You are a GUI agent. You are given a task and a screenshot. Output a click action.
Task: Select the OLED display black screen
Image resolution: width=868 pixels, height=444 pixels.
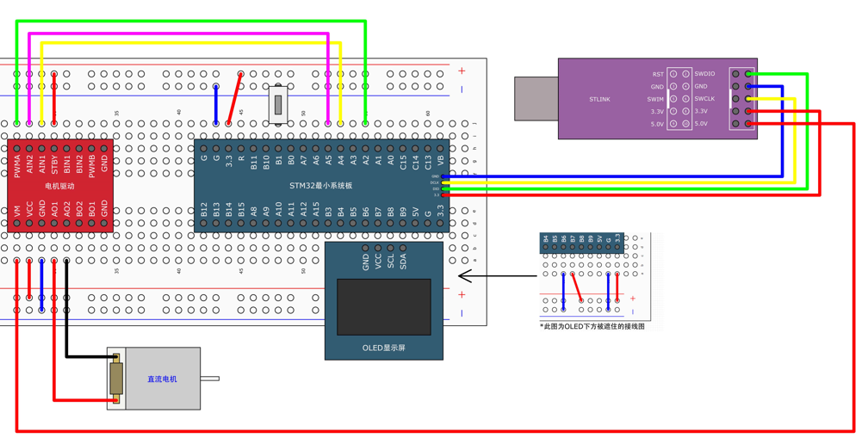(x=384, y=307)
